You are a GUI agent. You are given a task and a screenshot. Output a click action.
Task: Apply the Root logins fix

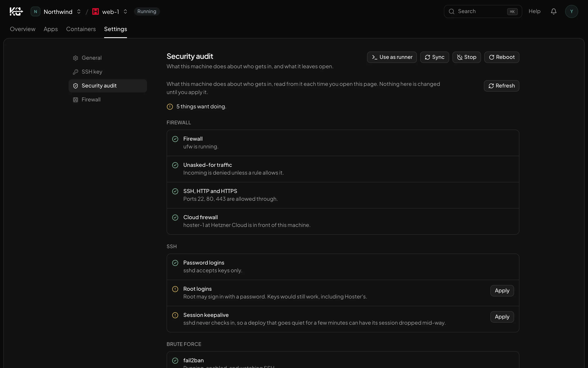pos(502,291)
